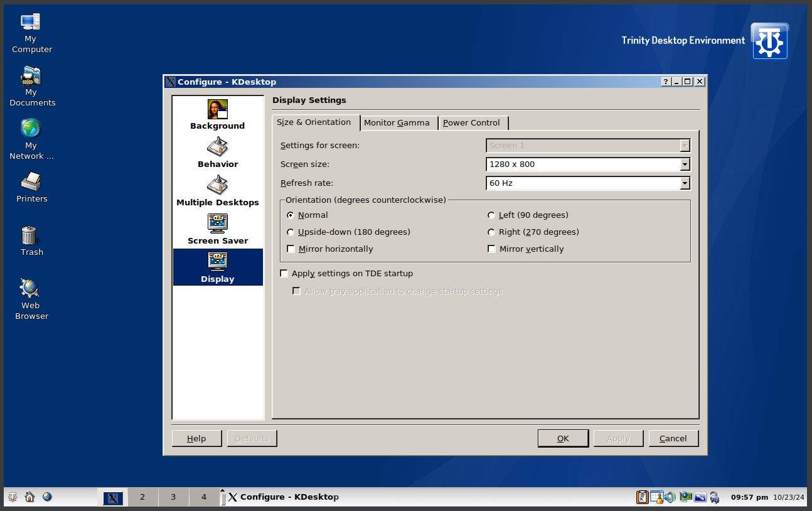The image size is (812, 511).
Task: Click the Help button
Action: (196, 439)
